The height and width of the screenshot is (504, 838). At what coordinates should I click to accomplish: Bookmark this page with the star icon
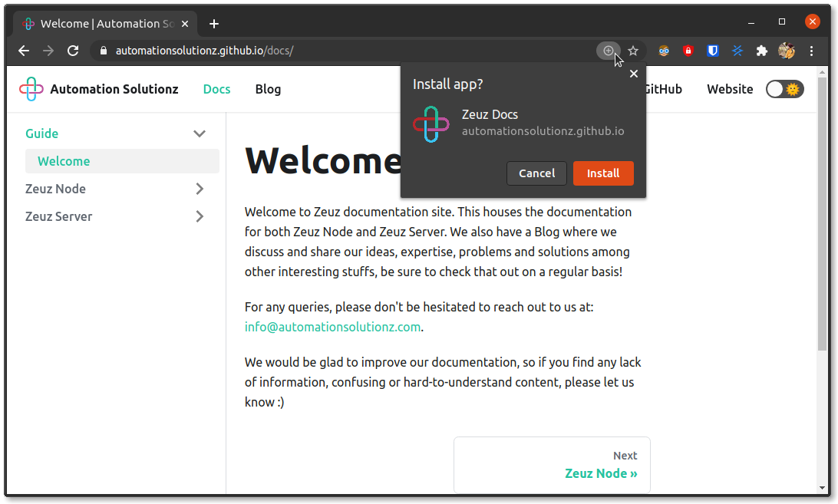[x=633, y=51]
